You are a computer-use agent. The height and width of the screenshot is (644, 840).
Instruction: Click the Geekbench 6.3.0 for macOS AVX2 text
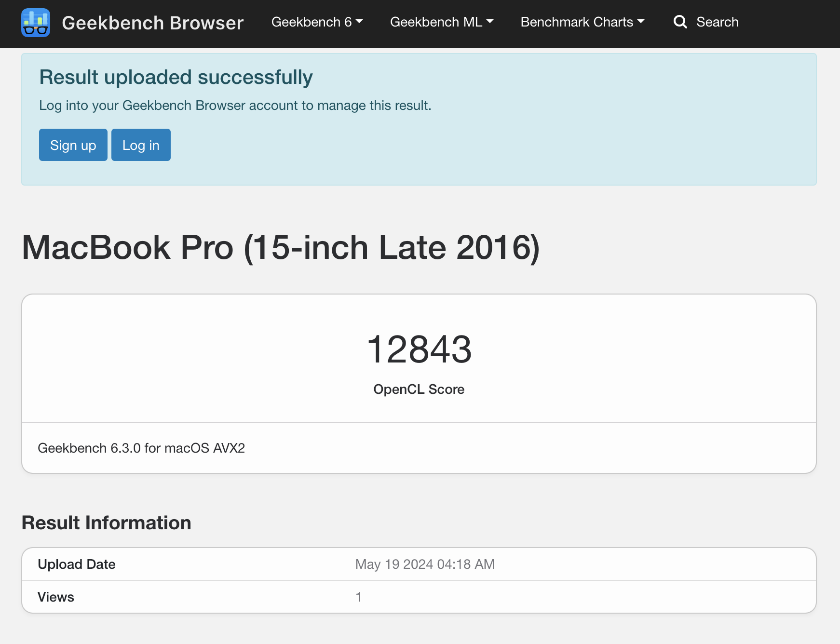(x=141, y=448)
